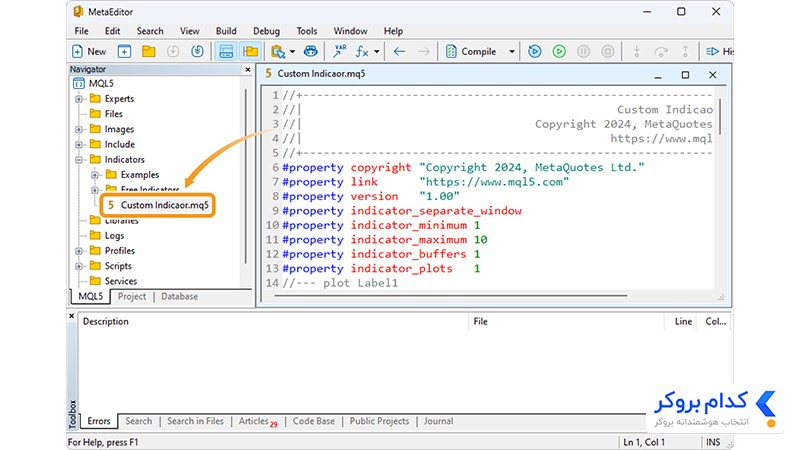800x450 pixels.
Task: Click the greyed-out Save icon in toolbar
Action: (173, 52)
